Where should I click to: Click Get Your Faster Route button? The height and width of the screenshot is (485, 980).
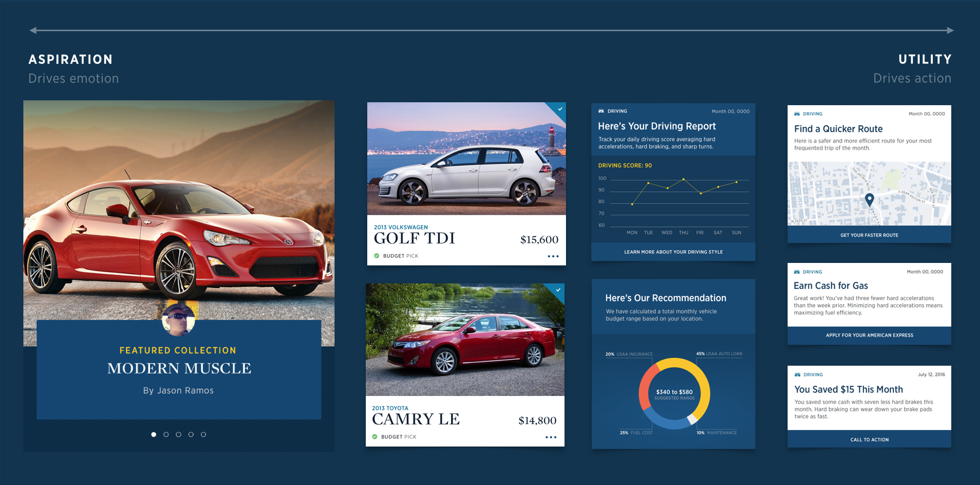click(x=869, y=235)
